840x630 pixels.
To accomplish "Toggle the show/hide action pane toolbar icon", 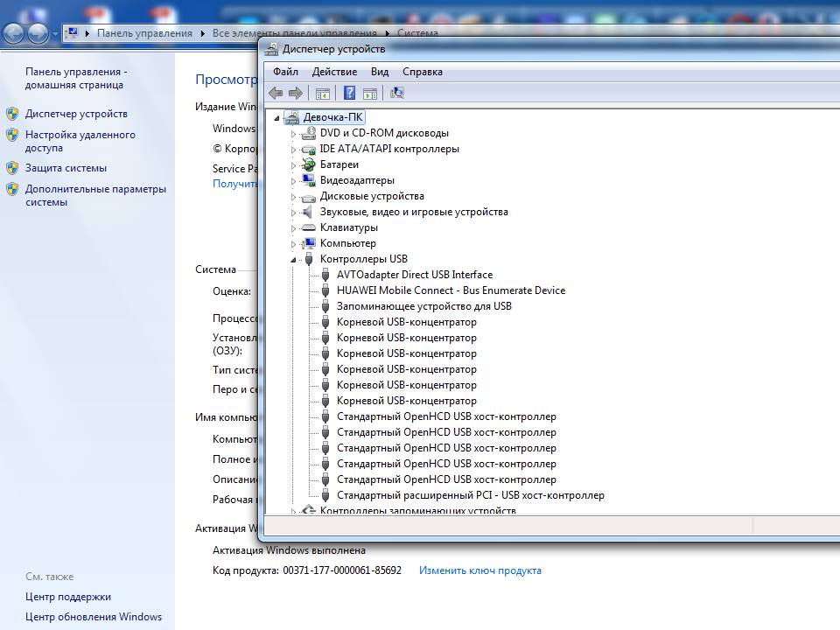I will (x=369, y=93).
